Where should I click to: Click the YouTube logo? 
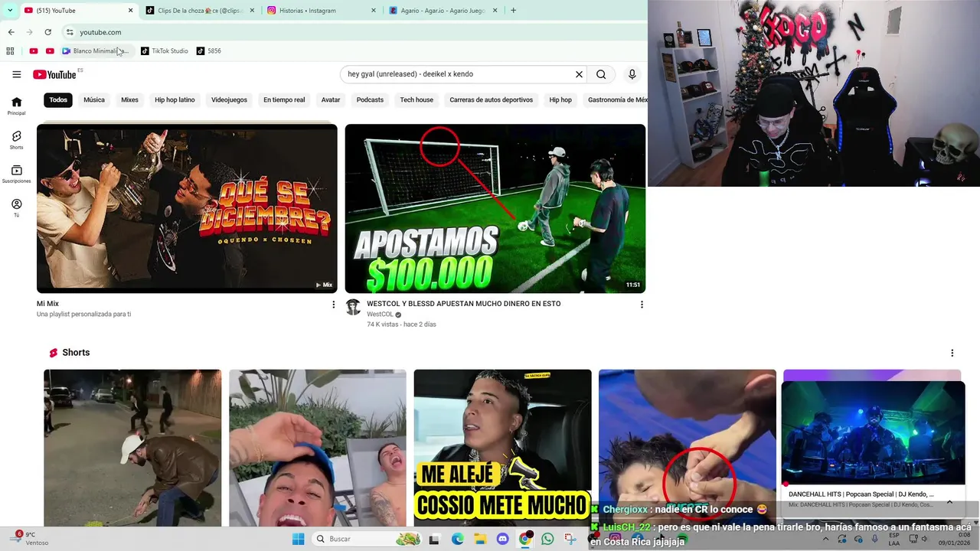tap(54, 74)
